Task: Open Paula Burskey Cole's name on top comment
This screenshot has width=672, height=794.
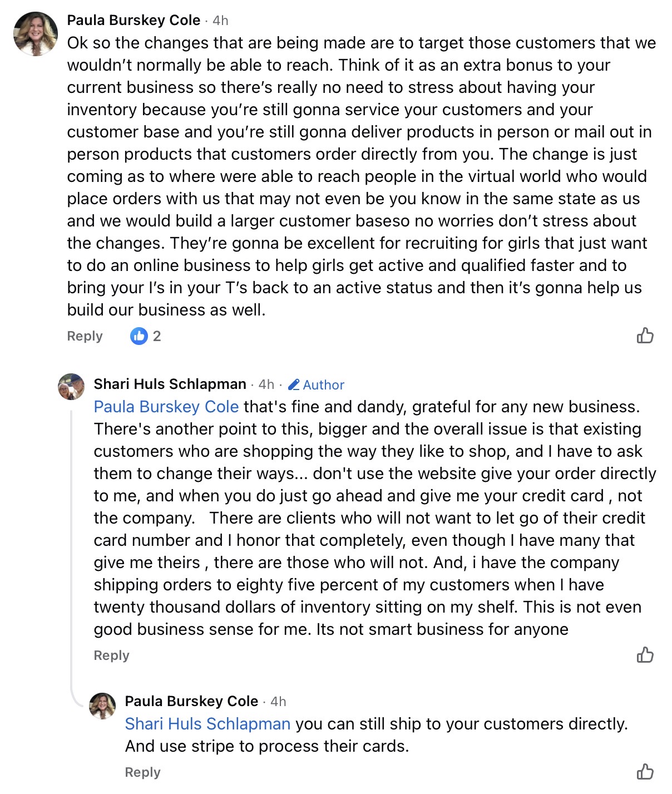Action: point(134,20)
